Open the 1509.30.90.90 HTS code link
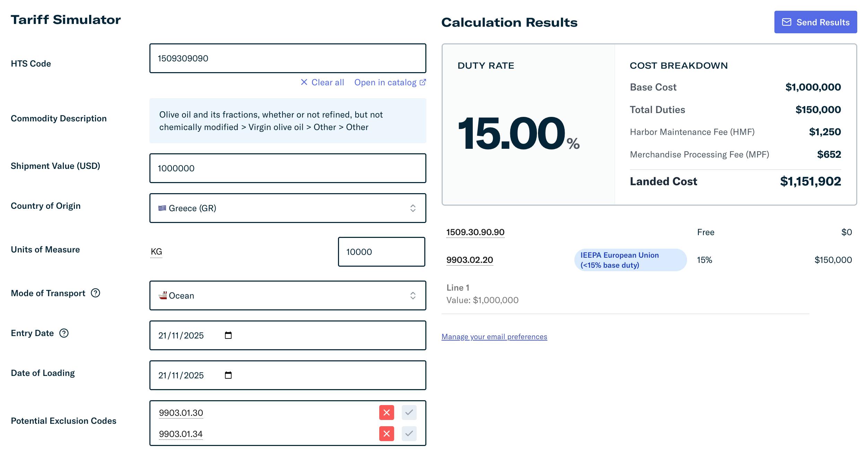Viewport: 868px width, 455px height. click(x=475, y=232)
